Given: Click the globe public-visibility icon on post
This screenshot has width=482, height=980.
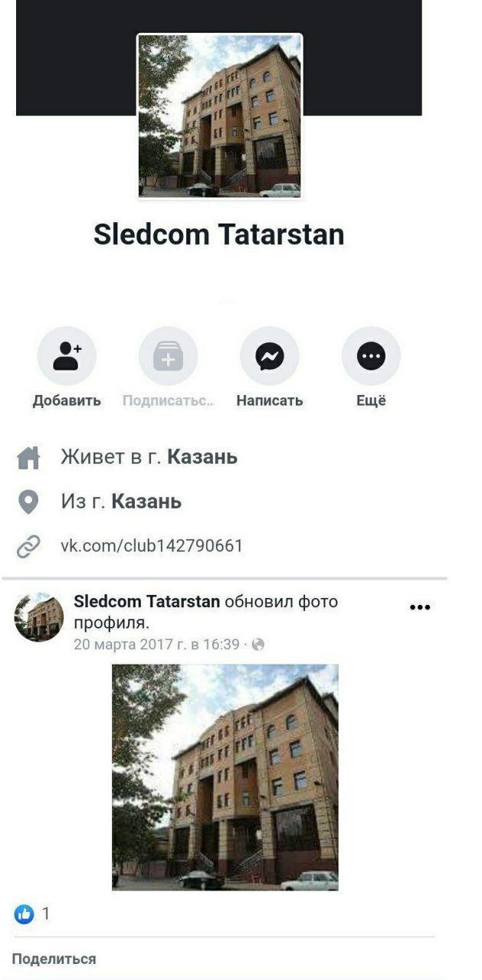Looking at the screenshot, I should (x=258, y=645).
